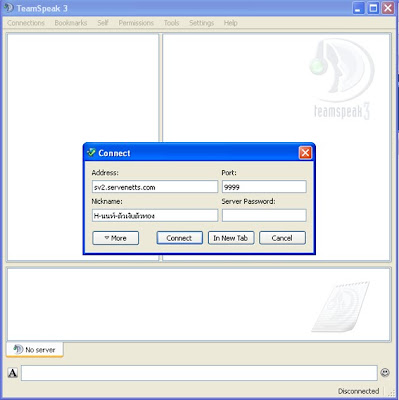This screenshot has height=400, width=399.
Task: Maximize the TeamSpeak 3 window
Action: click(x=373, y=8)
